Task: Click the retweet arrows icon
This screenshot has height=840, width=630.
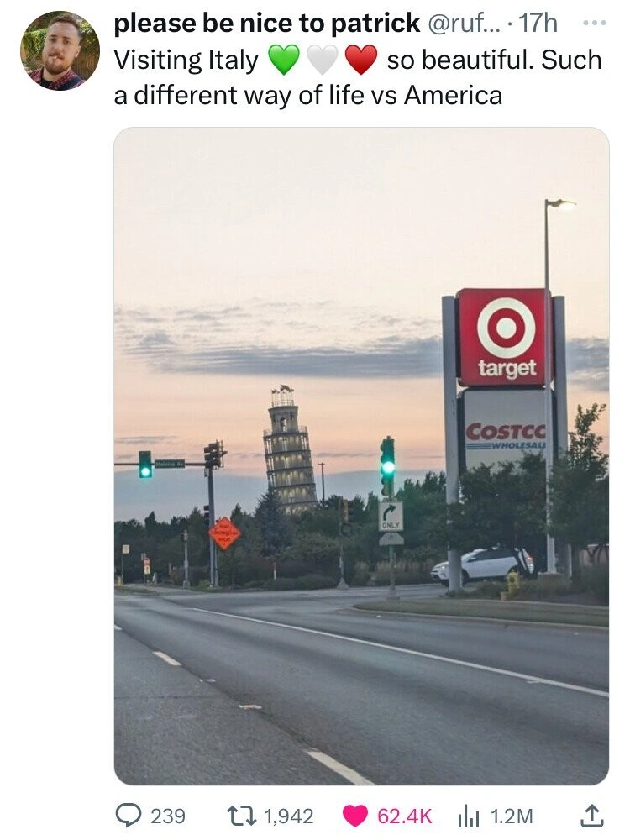Action: (x=245, y=816)
